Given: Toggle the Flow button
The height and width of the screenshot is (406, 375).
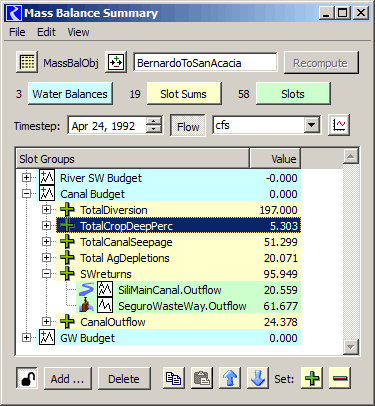Looking at the screenshot, I should point(188,126).
